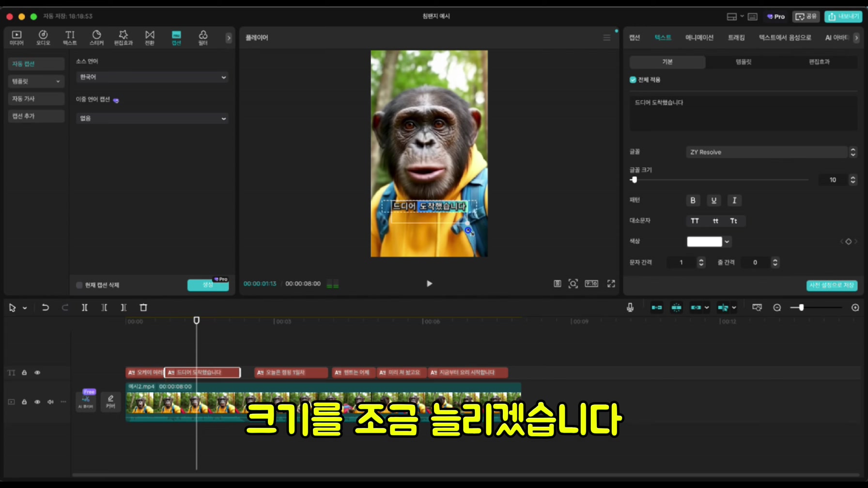Viewport: 868px width, 488px height.
Task: Lock the caption text track
Action: coord(24,372)
